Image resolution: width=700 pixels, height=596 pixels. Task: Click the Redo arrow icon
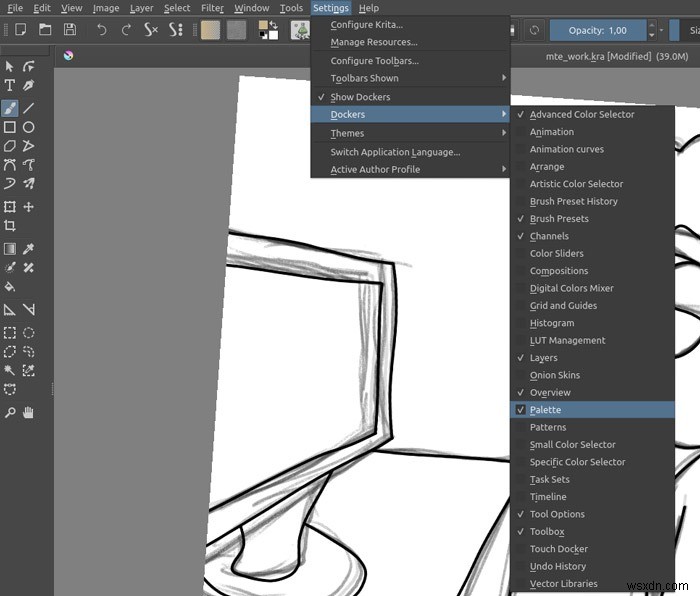(x=126, y=30)
